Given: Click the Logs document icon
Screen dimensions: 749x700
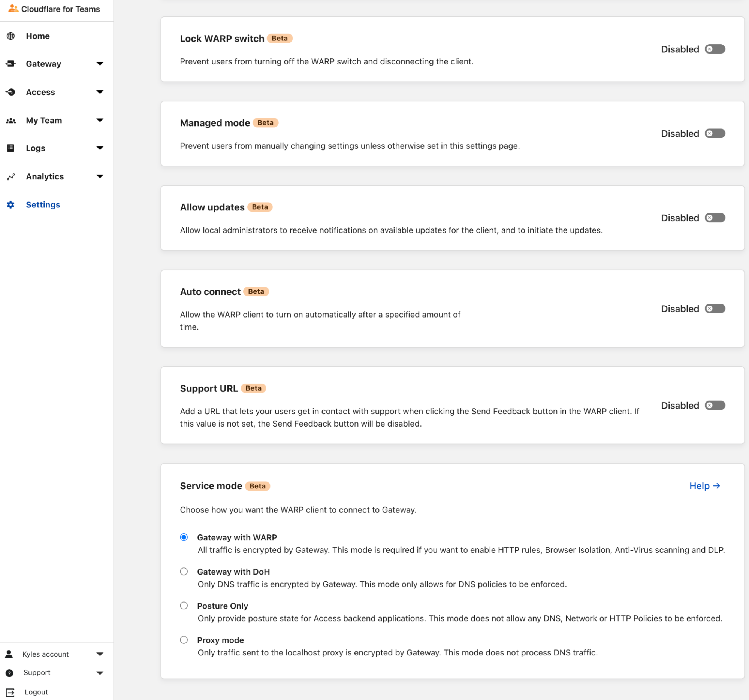Looking at the screenshot, I should (x=10, y=148).
